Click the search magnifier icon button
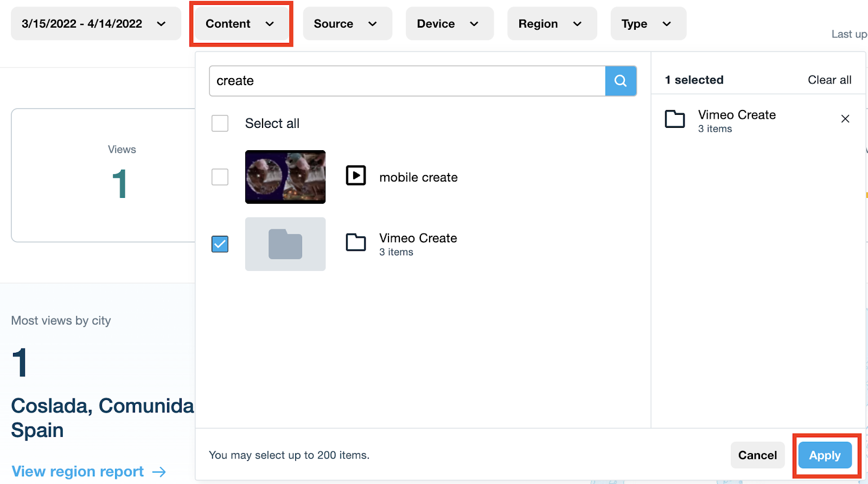868x484 pixels. pos(621,81)
